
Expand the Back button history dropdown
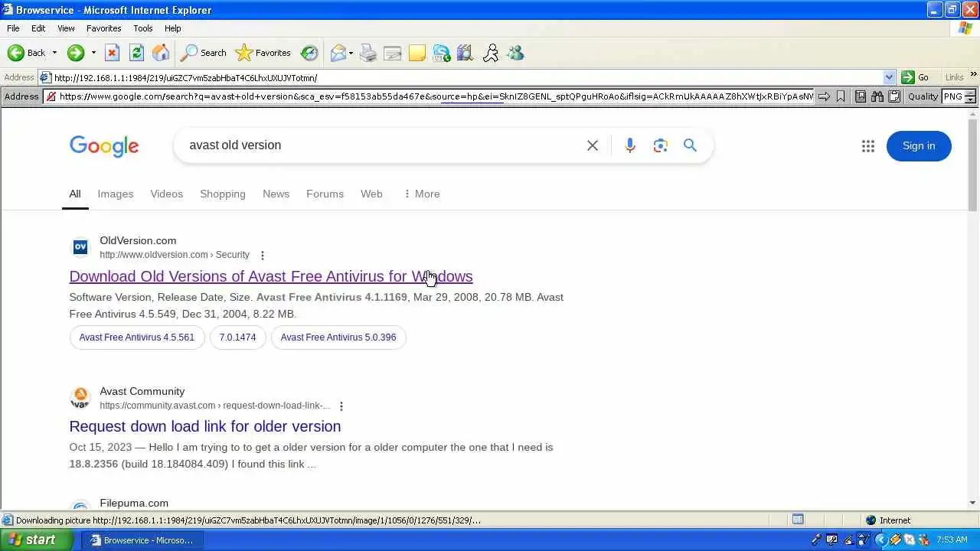[54, 53]
